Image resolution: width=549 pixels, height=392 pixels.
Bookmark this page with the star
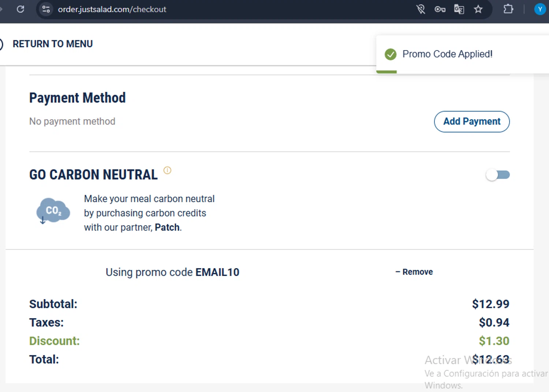coord(478,9)
